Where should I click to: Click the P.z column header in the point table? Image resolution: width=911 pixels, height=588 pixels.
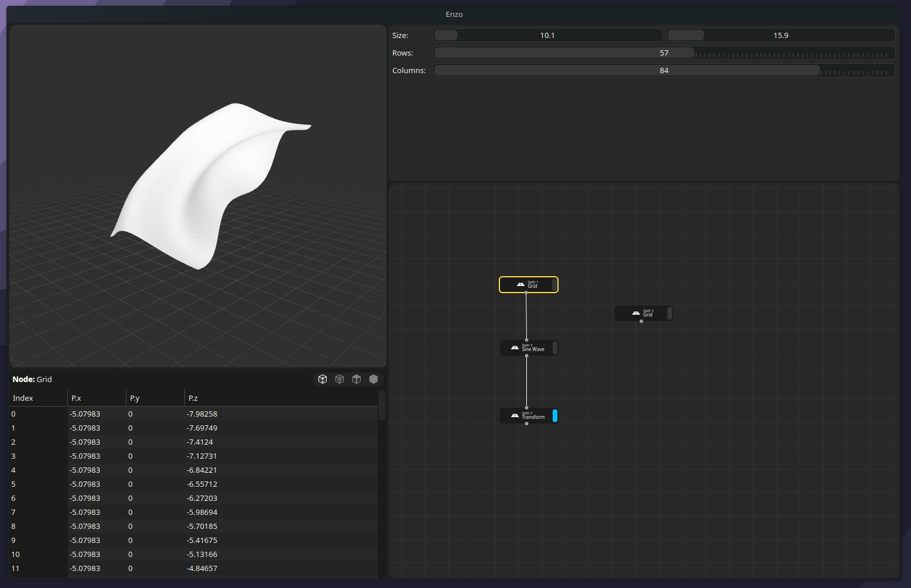coord(193,398)
